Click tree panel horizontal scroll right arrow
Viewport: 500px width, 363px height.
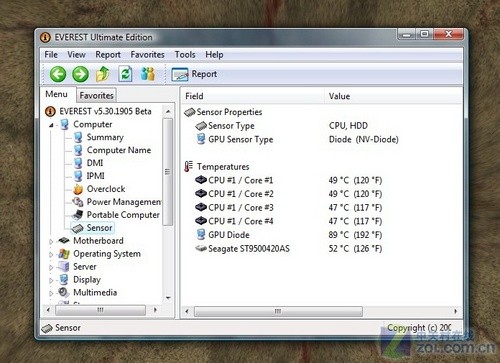[x=155, y=310]
